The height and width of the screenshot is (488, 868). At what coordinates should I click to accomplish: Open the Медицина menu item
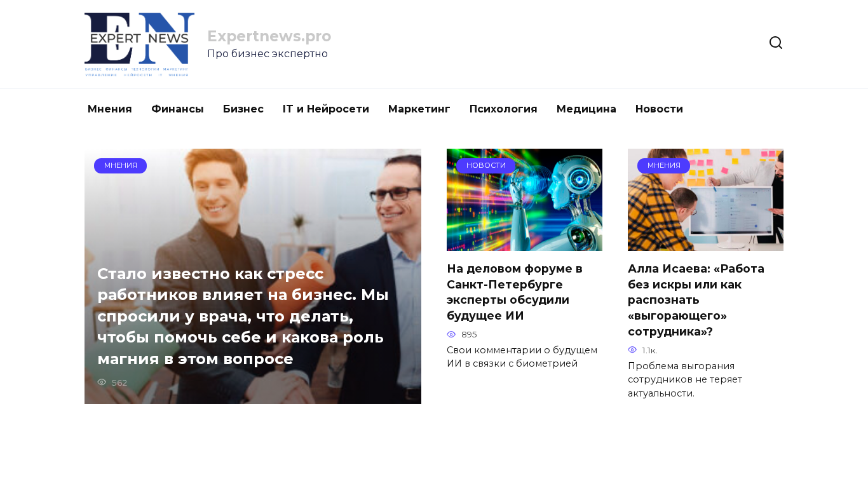[587, 109]
